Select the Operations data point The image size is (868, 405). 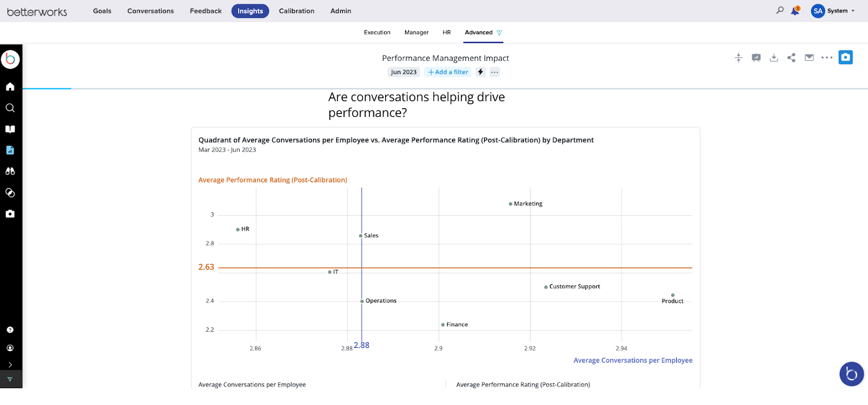(362, 301)
